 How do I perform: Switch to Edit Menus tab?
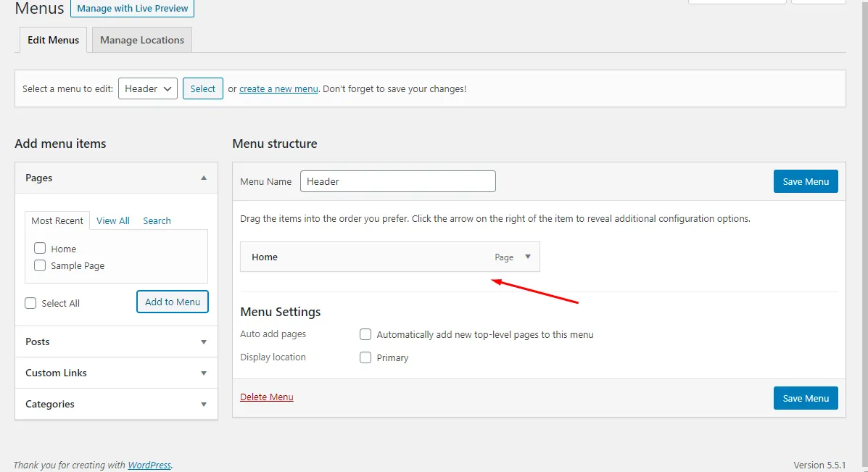[x=53, y=40]
